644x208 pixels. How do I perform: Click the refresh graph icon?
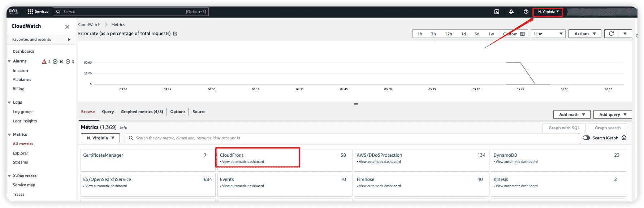611,34
